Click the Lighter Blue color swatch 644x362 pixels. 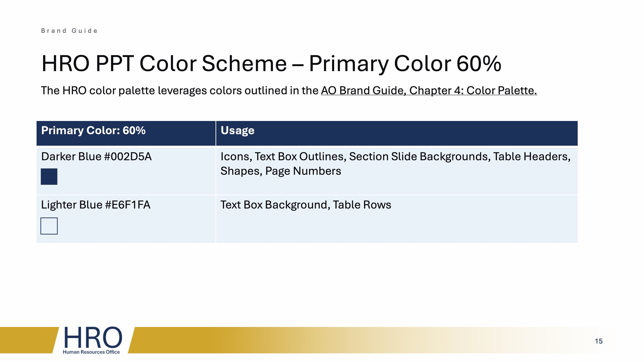tap(49, 226)
